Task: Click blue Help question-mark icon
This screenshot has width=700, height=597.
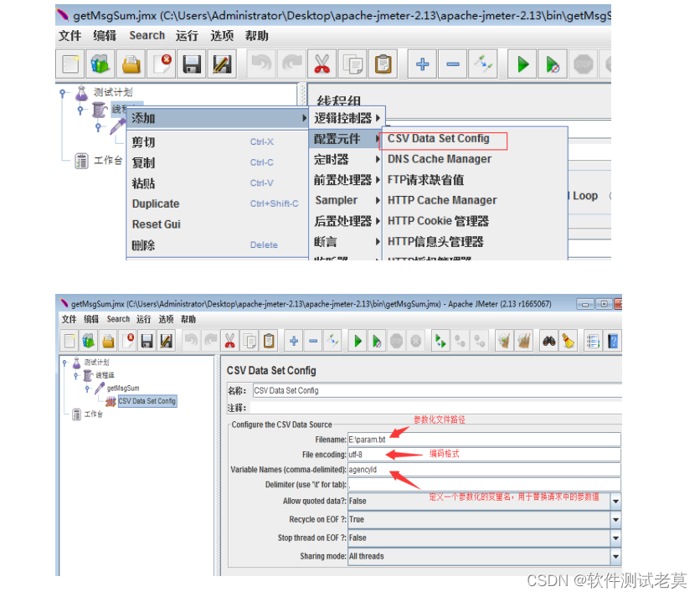Action: pyautogui.click(x=613, y=341)
